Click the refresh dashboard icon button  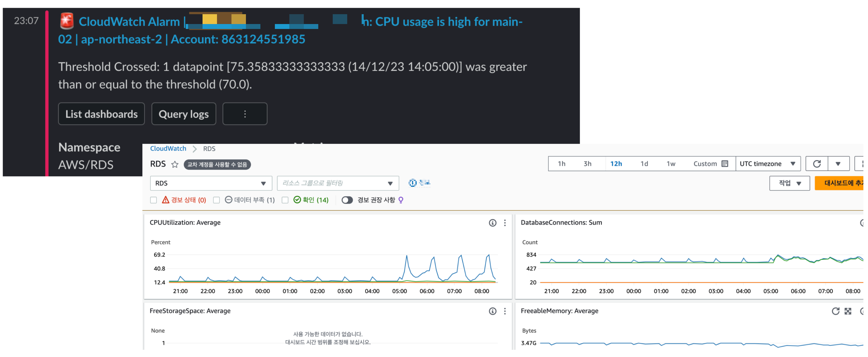(x=816, y=164)
